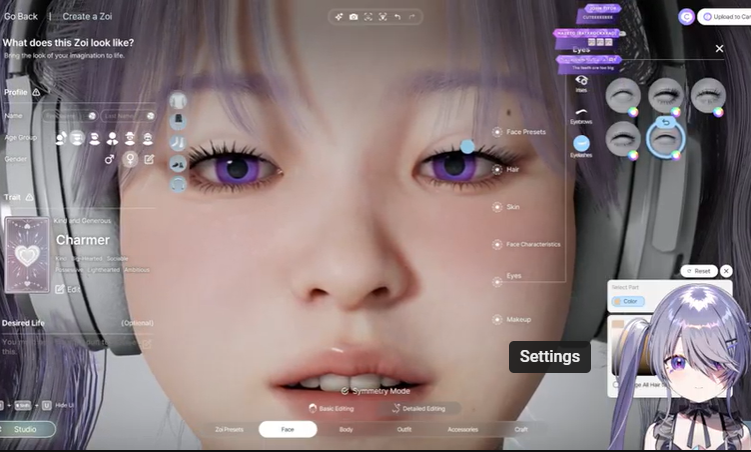Choose the male gender symbol

tap(109, 159)
